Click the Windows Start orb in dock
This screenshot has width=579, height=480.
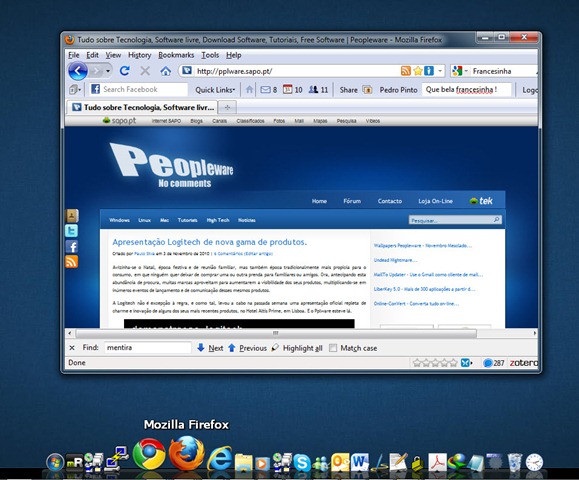pyautogui.click(x=55, y=462)
